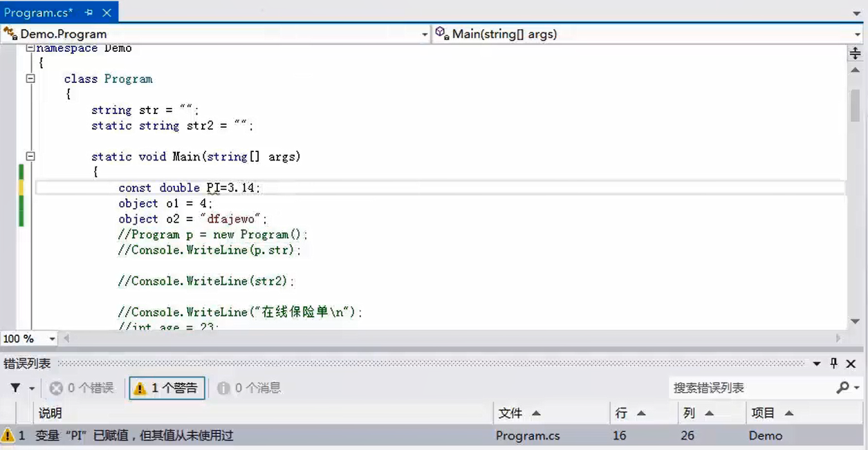Collapse the class Program code block
This screenshot has width=868, height=450.
click(x=30, y=79)
